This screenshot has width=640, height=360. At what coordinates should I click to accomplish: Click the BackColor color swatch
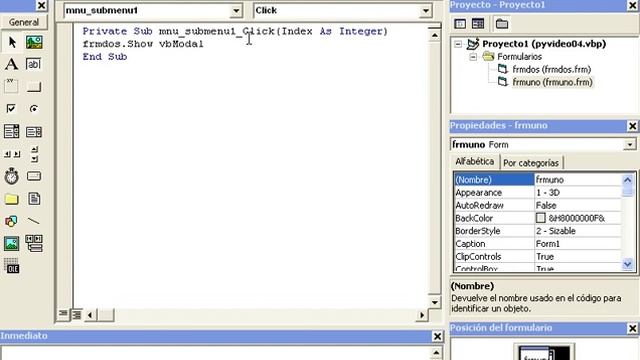pyautogui.click(x=540, y=218)
